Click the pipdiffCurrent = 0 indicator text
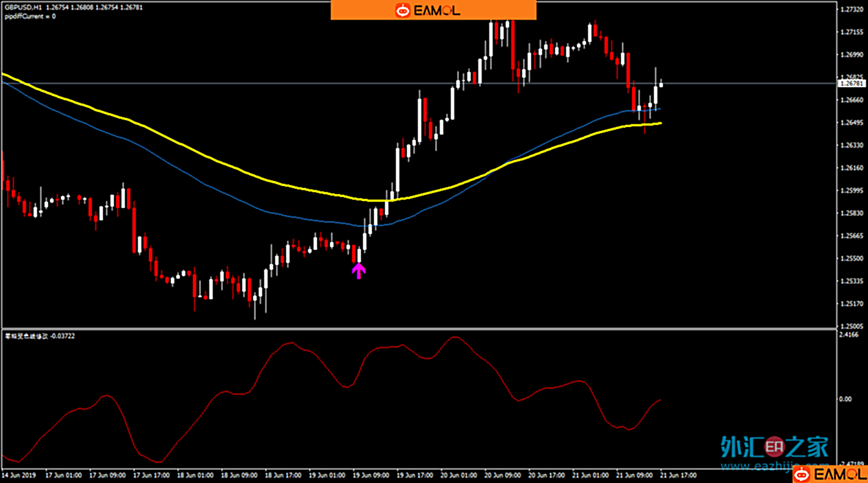This screenshot has height=483, width=868. click(x=30, y=16)
